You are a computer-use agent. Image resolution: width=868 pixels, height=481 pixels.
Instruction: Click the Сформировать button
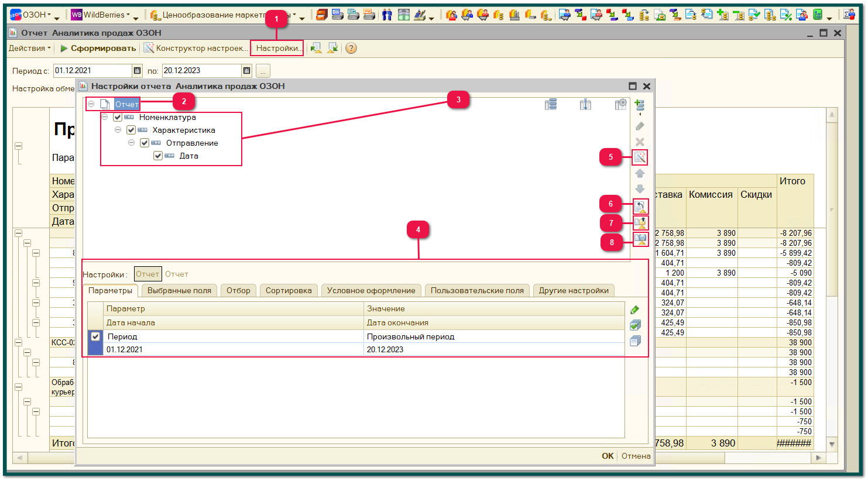[98, 48]
